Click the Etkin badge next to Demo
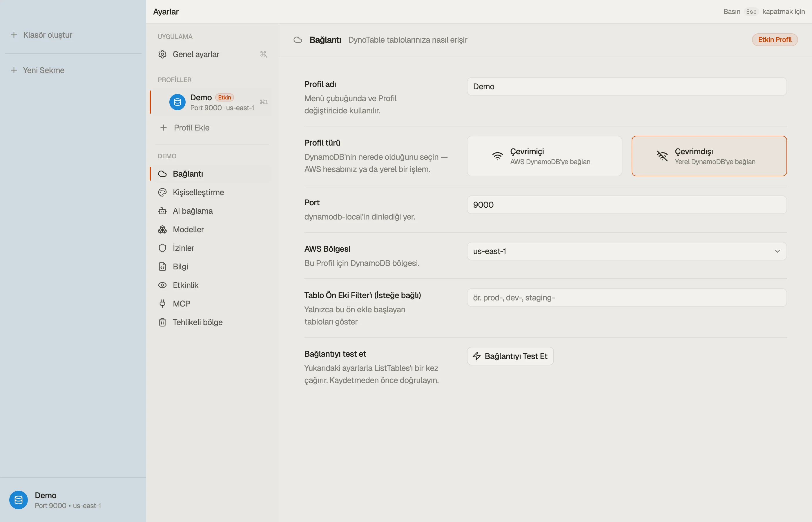 (224, 98)
